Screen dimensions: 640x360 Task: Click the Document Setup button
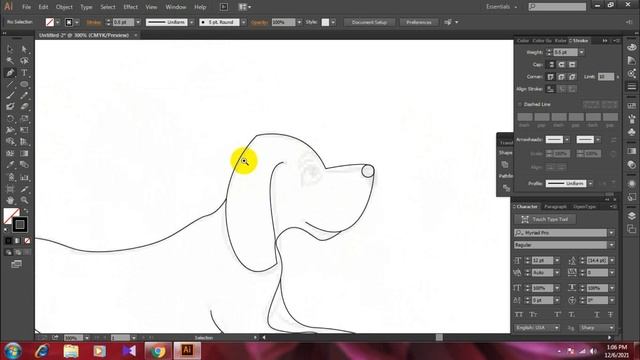(369, 22)
